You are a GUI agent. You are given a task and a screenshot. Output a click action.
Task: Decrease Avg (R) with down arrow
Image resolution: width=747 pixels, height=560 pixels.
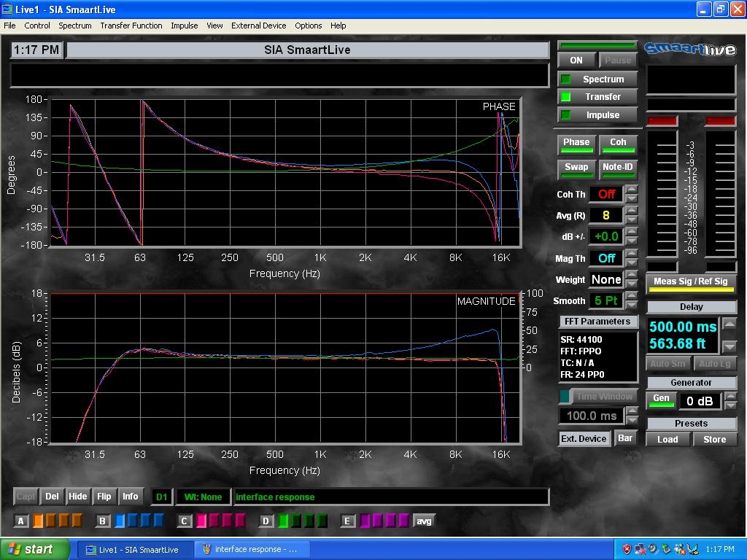[x=632, y=220]
